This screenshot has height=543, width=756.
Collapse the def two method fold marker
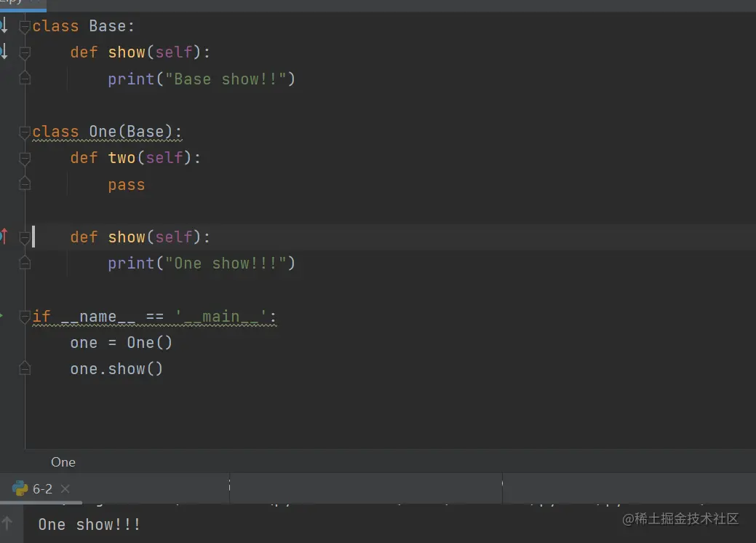click(25, 158)
